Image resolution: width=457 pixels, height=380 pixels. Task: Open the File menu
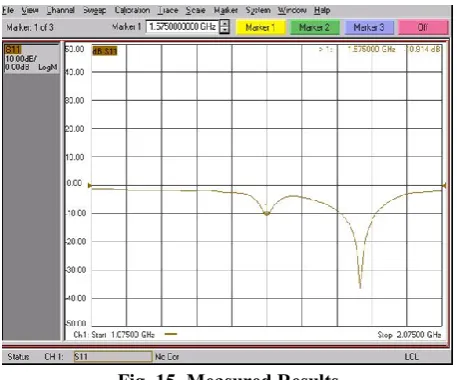(x=8, y=10)
